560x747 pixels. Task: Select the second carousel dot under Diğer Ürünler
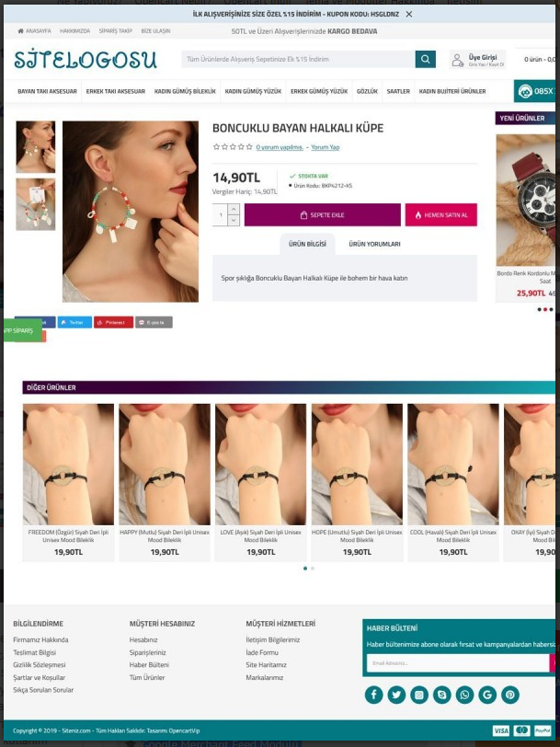(313, 569)
